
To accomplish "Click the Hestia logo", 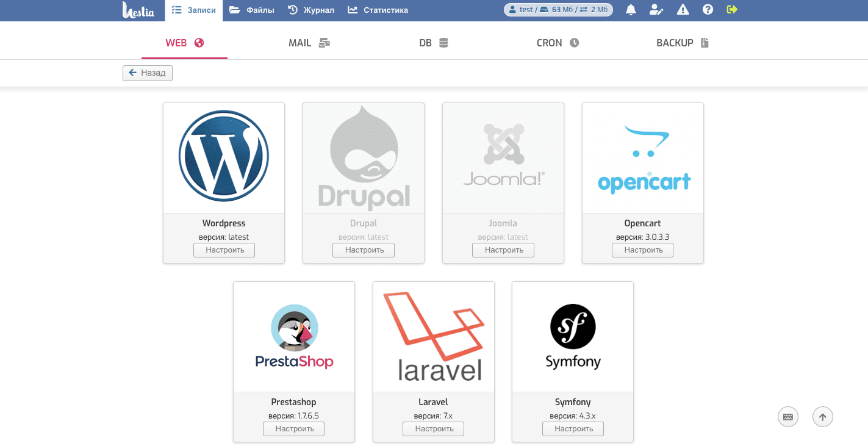I will tap(138, 10).
